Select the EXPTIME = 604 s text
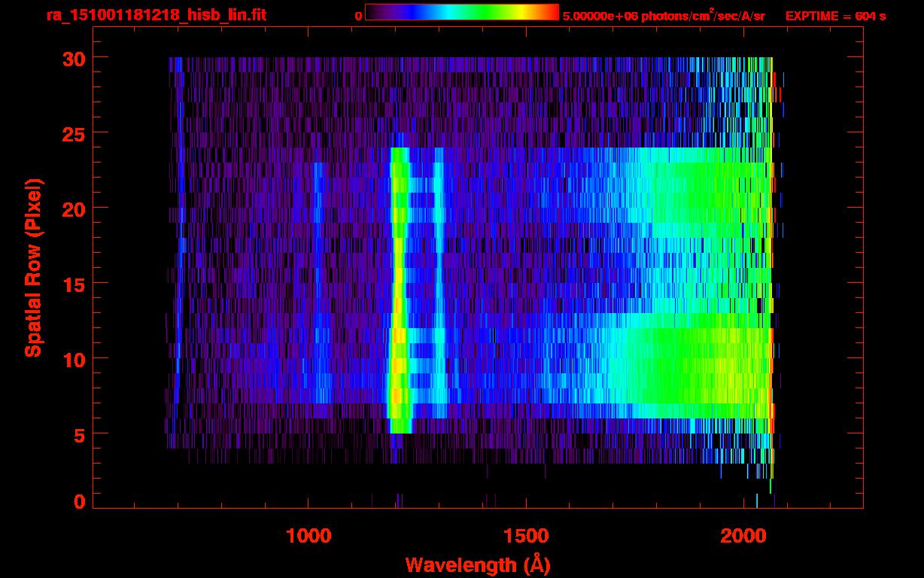Viewport: 924px width, 578px height. pos(835,16)
